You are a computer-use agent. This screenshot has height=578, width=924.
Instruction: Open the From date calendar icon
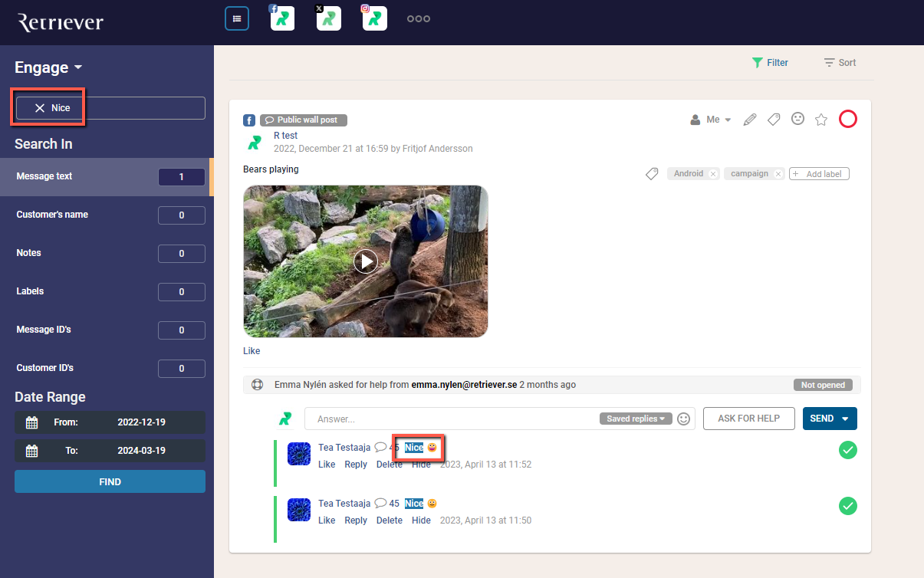pos(31,422)
